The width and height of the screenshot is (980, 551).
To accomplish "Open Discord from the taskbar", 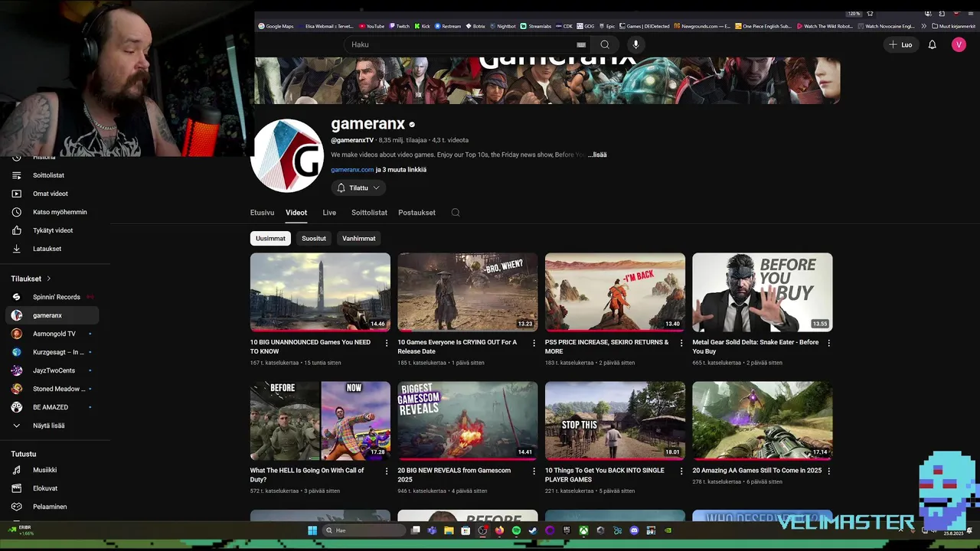I will [634, 530].
